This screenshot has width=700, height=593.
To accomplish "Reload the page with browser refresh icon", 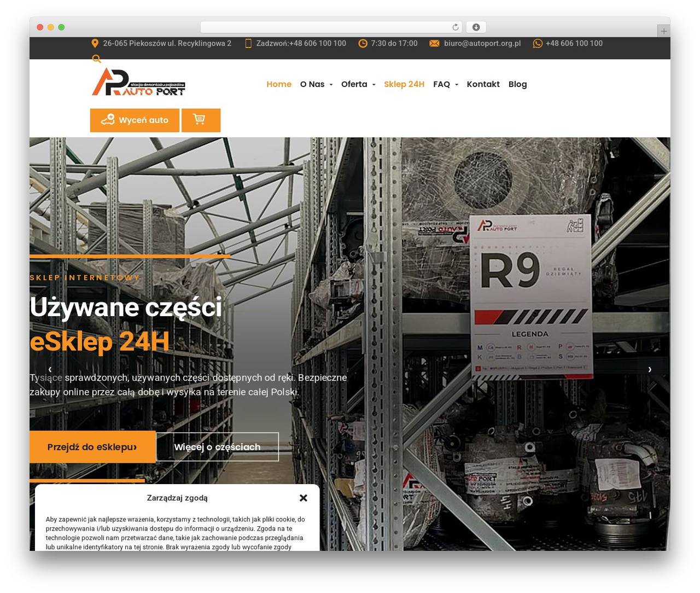I will pos(456,27).
